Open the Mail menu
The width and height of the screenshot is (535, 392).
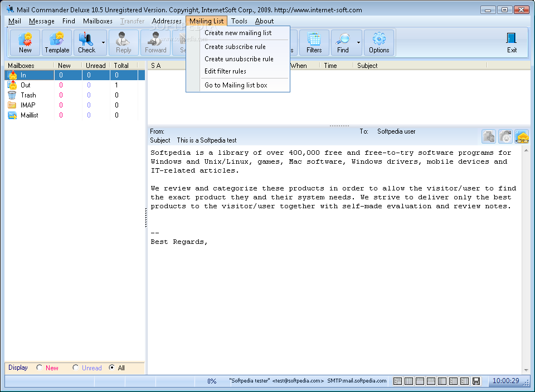pyautogui.click(x=14, y=21)
